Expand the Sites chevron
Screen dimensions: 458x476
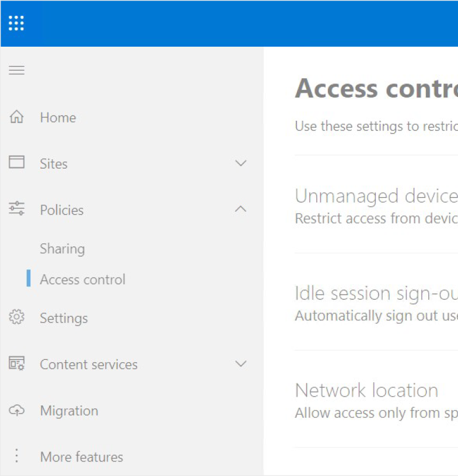240,163
